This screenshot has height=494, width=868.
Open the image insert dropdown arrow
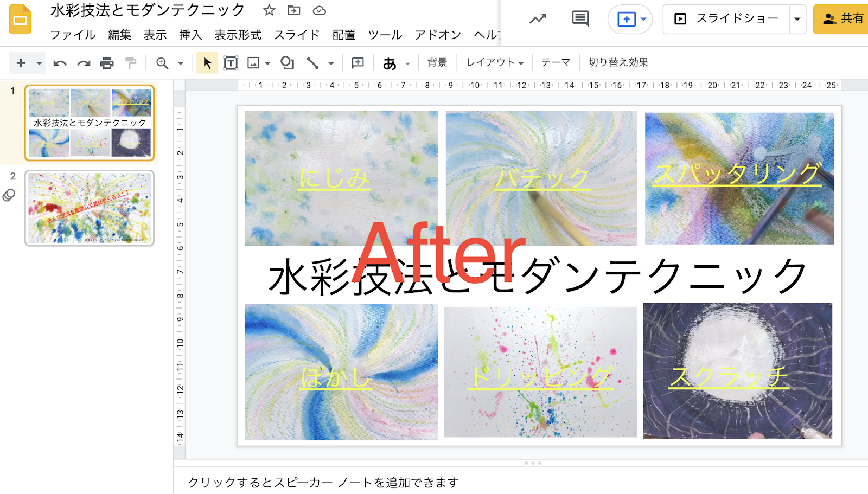tap(267, 63)
